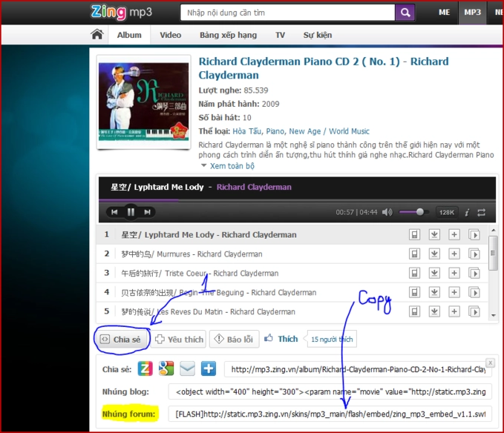Open the Bảng xếp hạng tab
The width and height of the screenshot is (504, 433).
pyautogui.click(x=228, y=35)
